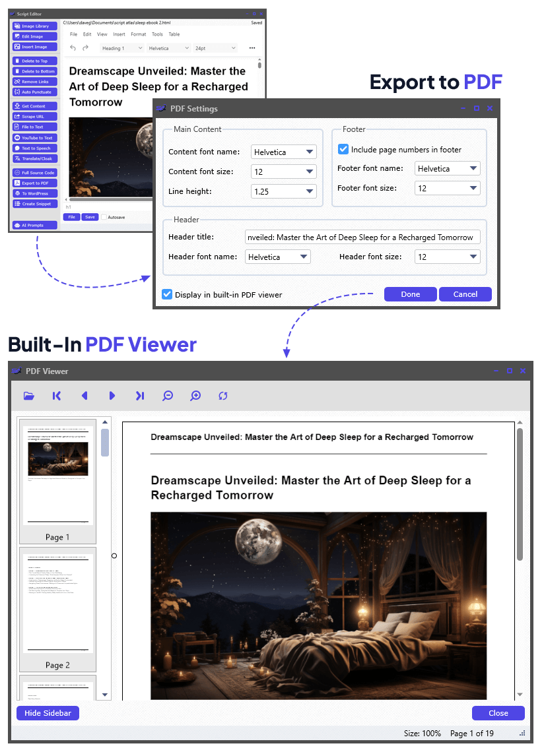The width and height of the screenshot is (544, 756).
Task: Click the Auto Punctuate button
Action: click(x=35, y=92)
